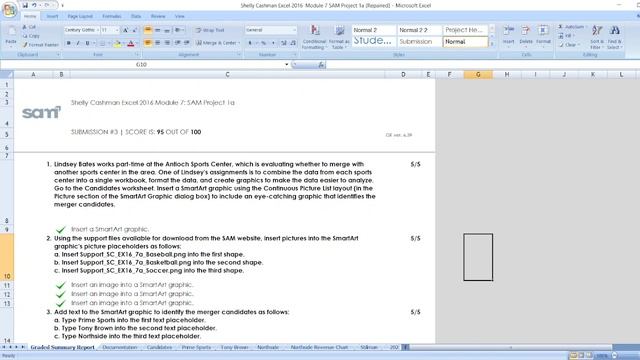
Task: Click the Paste button in Clipboard group
Action: tap(11, 37)
